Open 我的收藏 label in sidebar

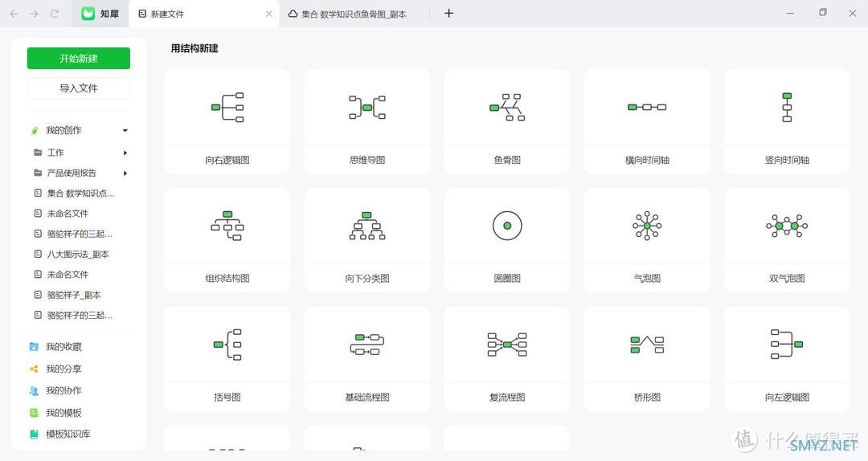pos(63,347)
